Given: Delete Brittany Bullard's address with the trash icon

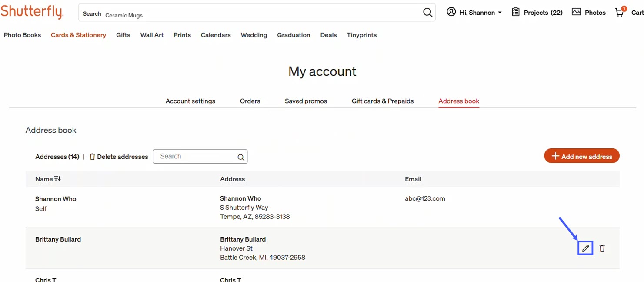Looking at the screenshot, I should [x=602, y=248].
